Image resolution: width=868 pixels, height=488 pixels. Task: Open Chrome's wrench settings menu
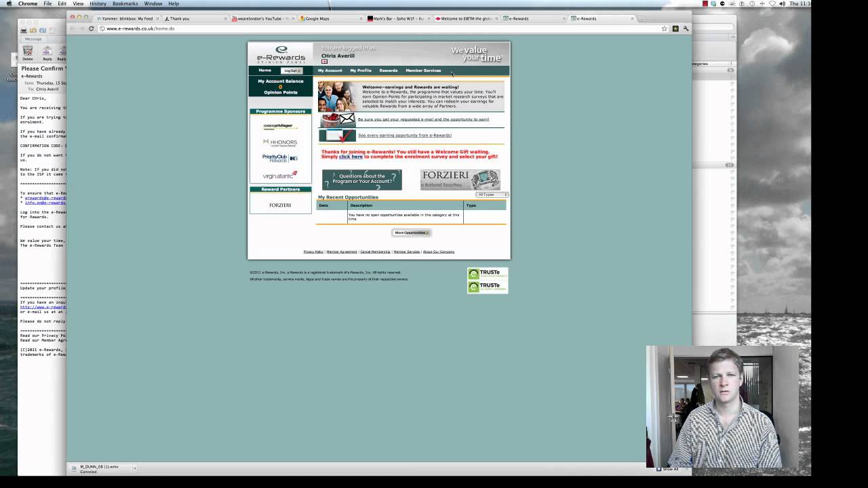coord(686,28)
